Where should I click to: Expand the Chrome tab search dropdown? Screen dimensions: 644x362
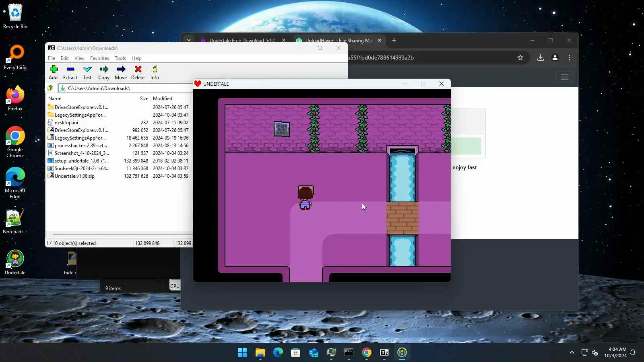point(189,40)
